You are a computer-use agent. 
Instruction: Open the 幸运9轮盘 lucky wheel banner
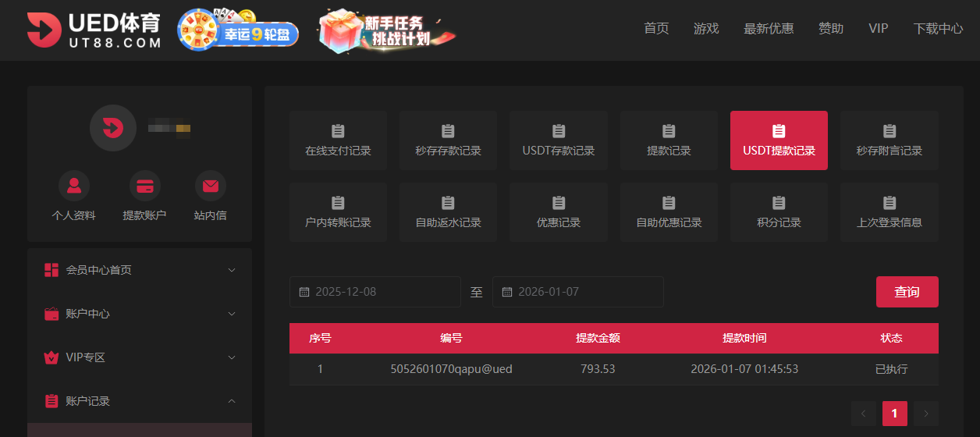(x=238, y=30)
